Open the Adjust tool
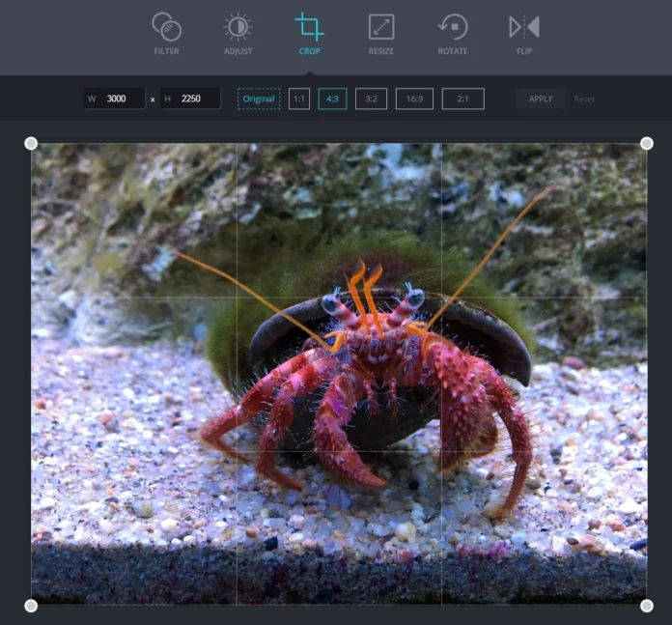 click(x=238, y=34)
